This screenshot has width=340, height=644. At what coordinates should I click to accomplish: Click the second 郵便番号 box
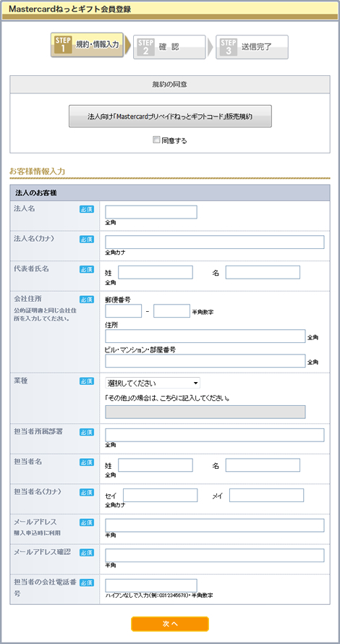(x=171, y=311)
